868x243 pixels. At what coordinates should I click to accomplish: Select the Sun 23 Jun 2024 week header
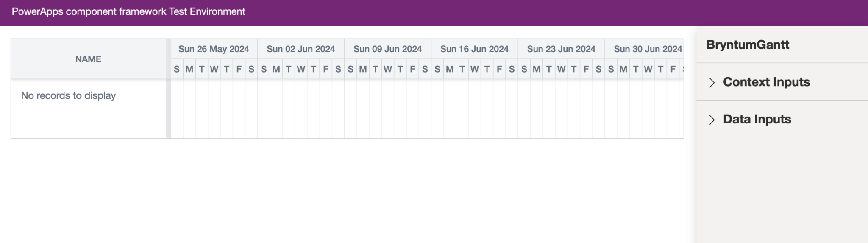pyautogui.click(x=561, y=49)
